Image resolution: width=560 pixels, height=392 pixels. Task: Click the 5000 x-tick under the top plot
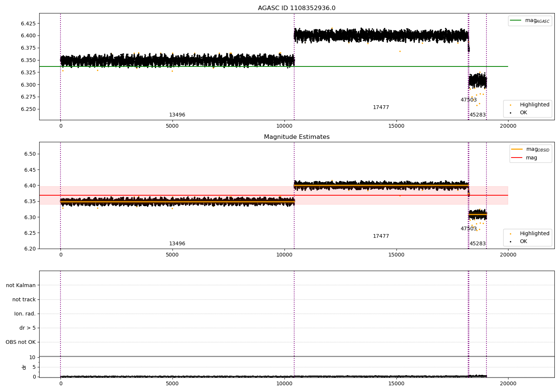[172, 126]
